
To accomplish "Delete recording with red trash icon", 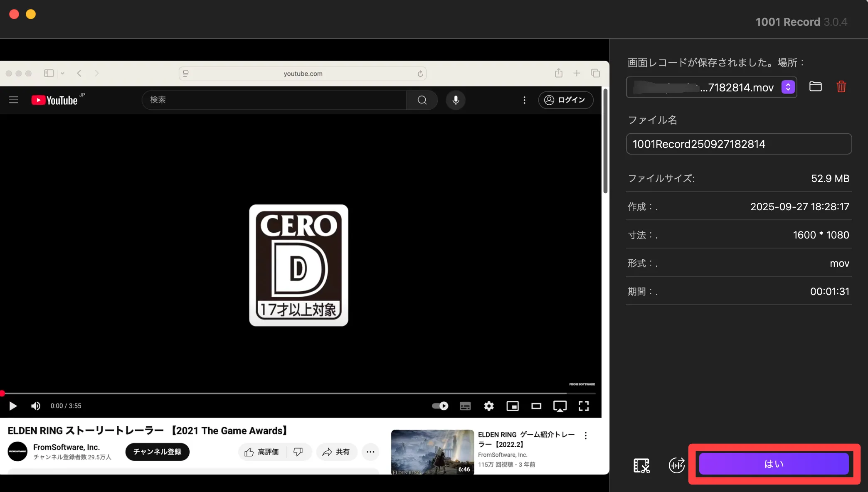I will coord(841,86).
